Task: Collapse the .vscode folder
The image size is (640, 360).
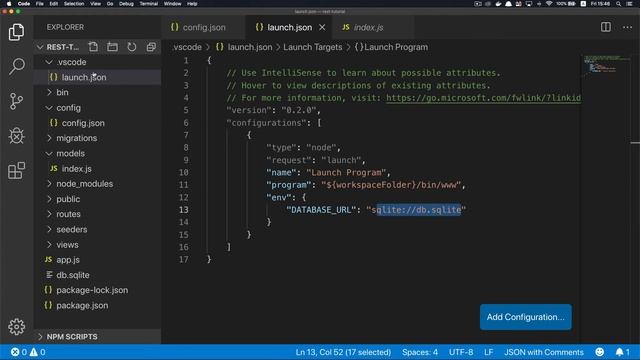Action: [x=49, y=62]
